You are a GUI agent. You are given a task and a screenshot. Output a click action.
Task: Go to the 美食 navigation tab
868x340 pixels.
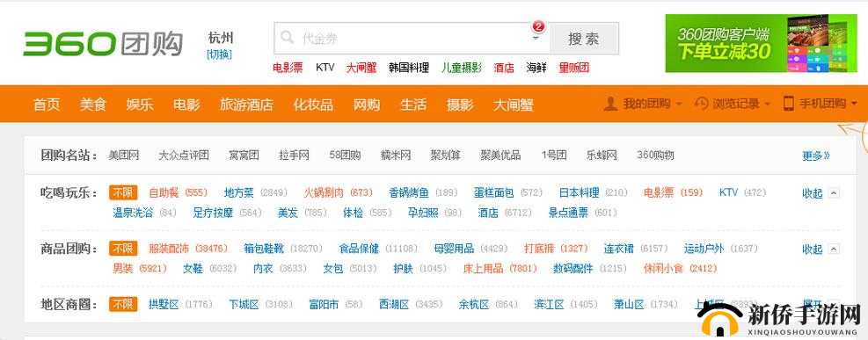(x=92, y=105)
